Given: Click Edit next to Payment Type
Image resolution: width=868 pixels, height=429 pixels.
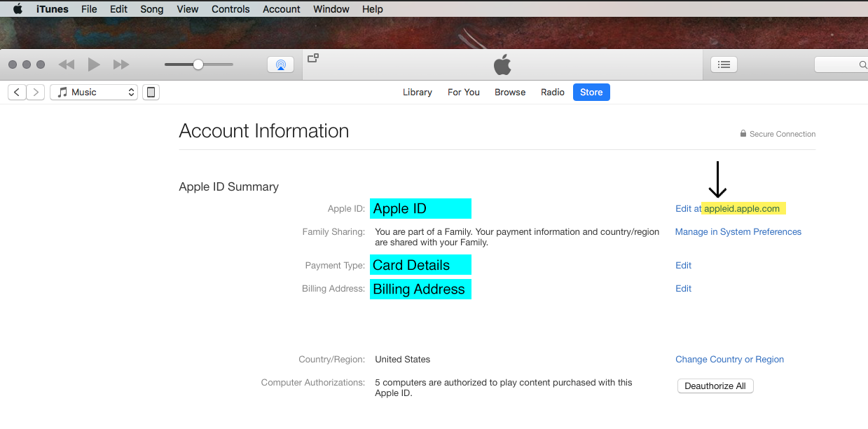Looking at the screenshot, I should [684, 265].
